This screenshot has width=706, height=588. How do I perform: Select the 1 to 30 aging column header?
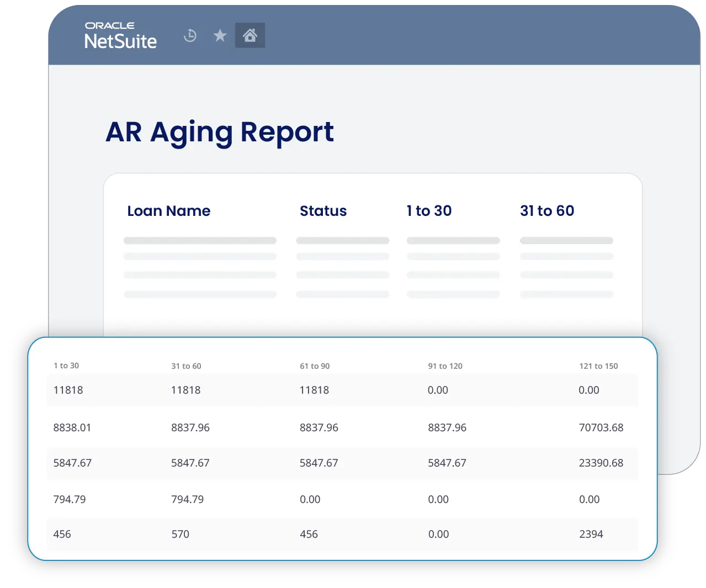(x=429, y=211)
